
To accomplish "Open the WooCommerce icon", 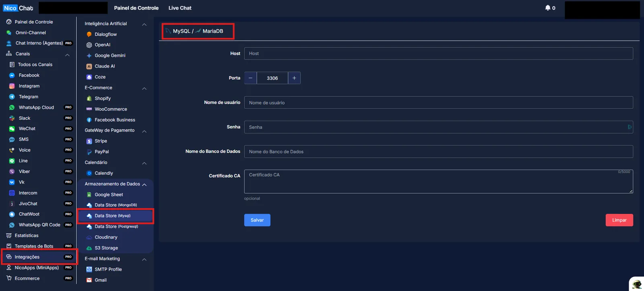I will pos(89,109).
